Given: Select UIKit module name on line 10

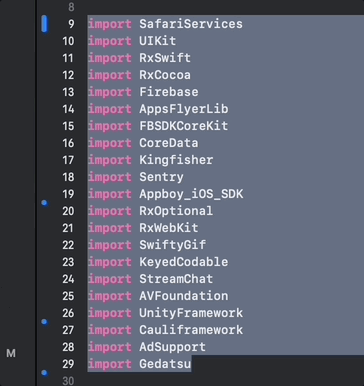Looking at the screenshot, I should (157, 41).
